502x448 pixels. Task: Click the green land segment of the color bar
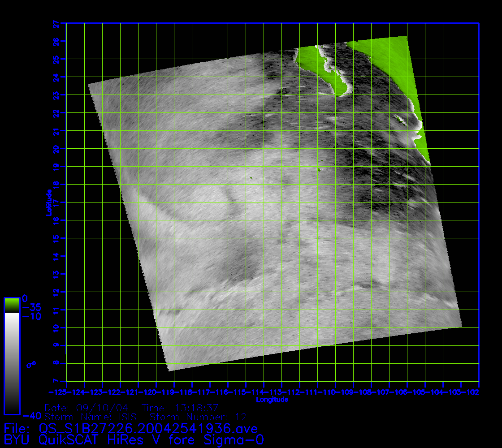[12, 305]
